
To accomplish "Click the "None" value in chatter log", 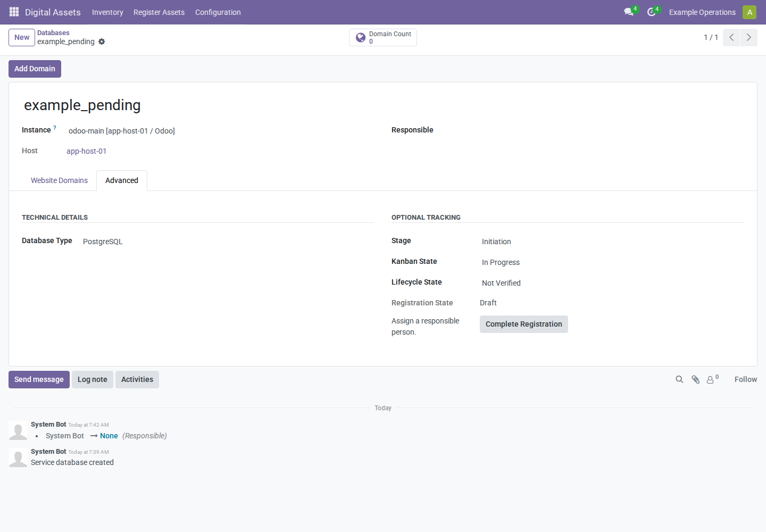I will coord(109,436).
